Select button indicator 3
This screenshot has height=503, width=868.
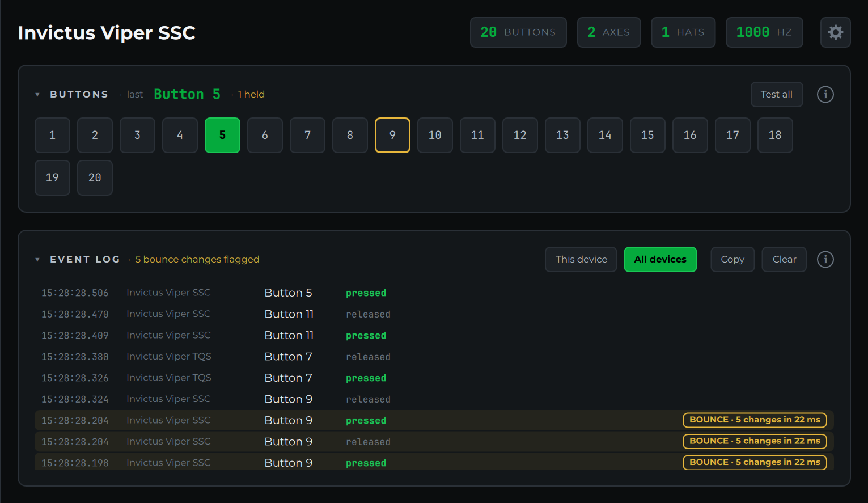pyautogui.click(x=137, y=135)
